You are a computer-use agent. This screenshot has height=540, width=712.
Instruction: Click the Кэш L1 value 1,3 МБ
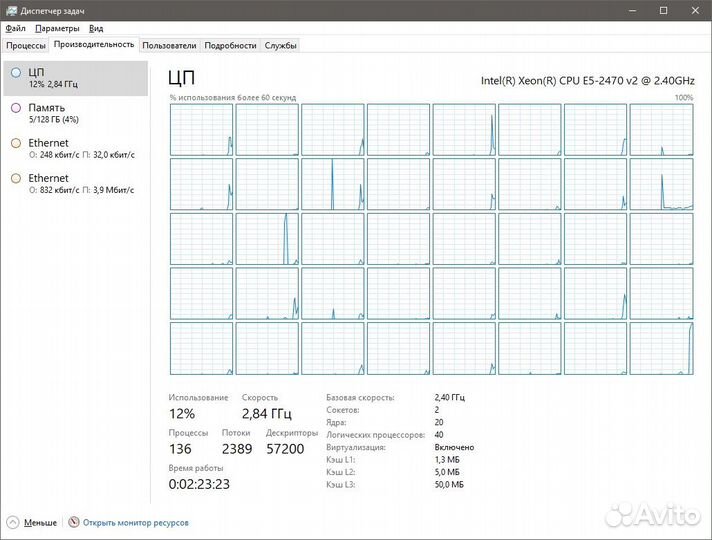pos(447,460)
